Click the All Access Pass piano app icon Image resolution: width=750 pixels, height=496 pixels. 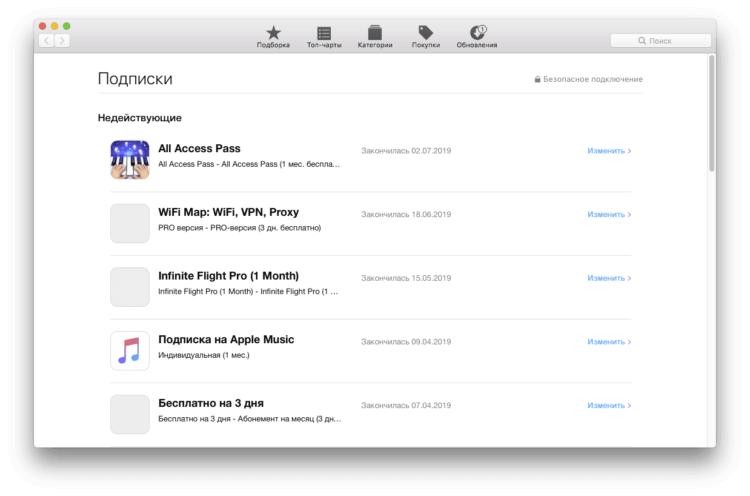130,160
